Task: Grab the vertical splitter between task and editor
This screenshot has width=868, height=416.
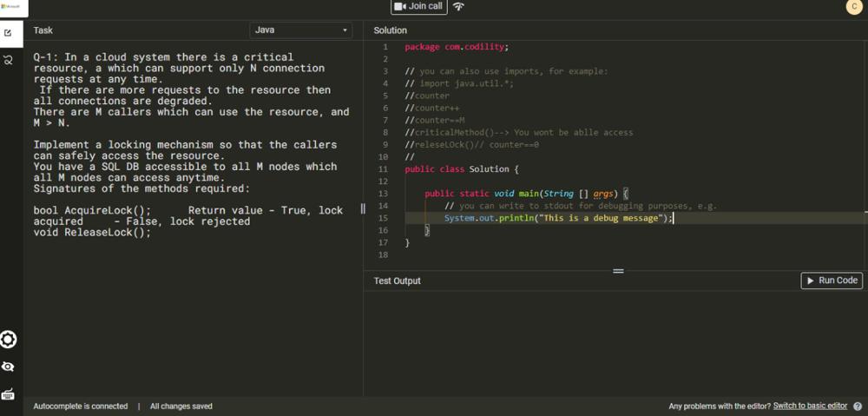Action: (363, 208)
